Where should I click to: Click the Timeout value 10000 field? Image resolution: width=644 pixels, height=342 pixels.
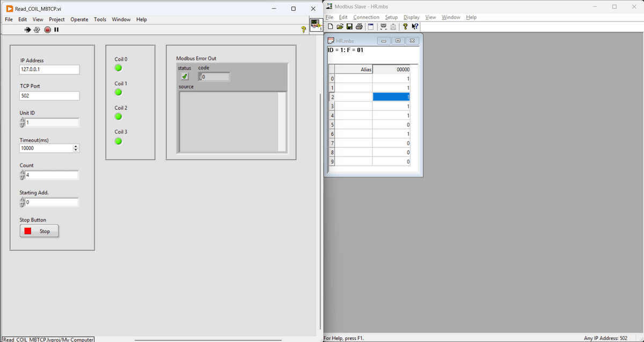tap(46, 148)
